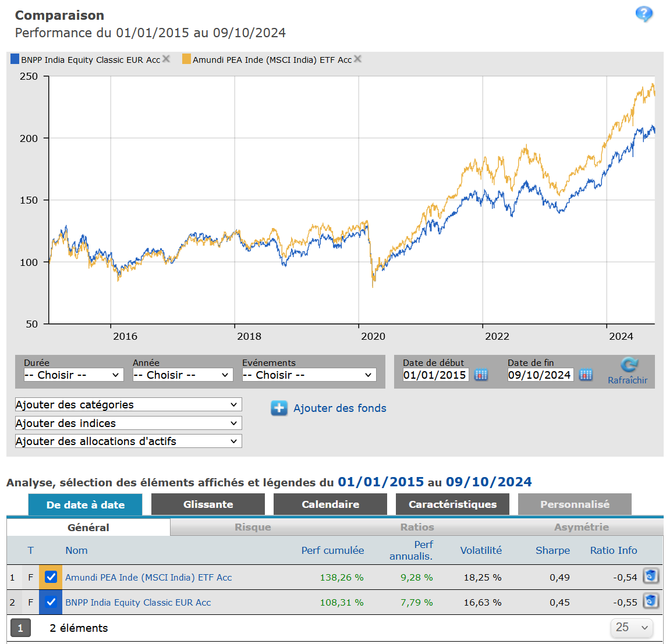Screen dimensions: 666x644
Task: Click the 9,28 % annualized performance value
Action: coord(417,577)
